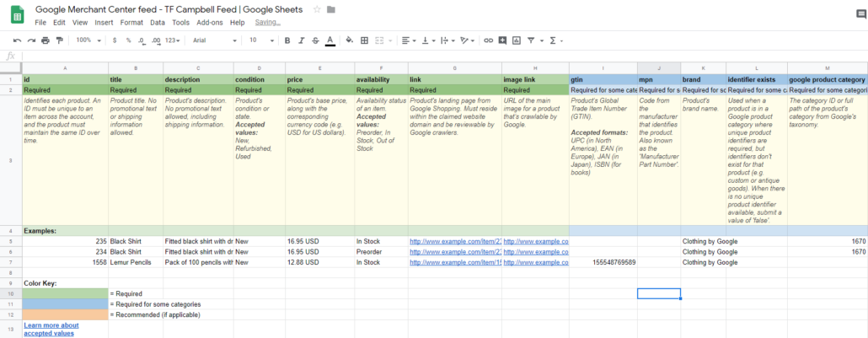The image size is (868, 338).
Task: Activate the paint format tool
Action: coord(59,40)
